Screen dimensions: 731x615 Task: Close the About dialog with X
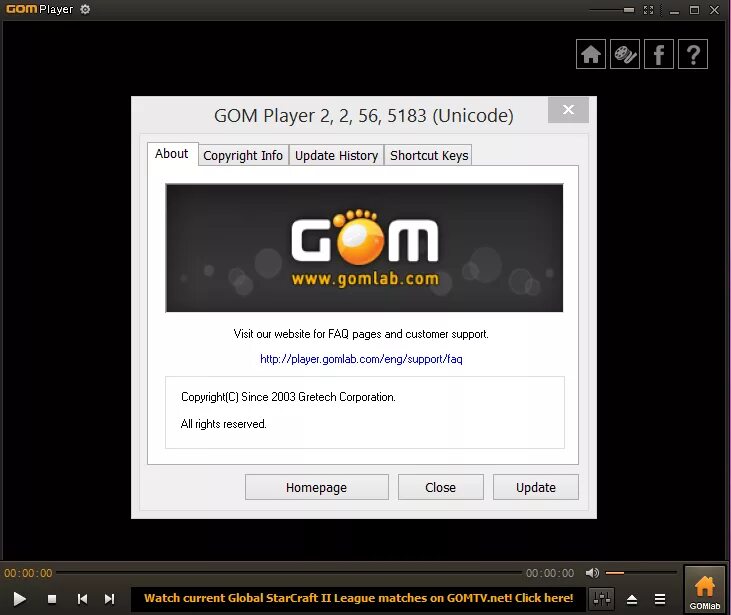pyautogui.click(x=568, y=110)
